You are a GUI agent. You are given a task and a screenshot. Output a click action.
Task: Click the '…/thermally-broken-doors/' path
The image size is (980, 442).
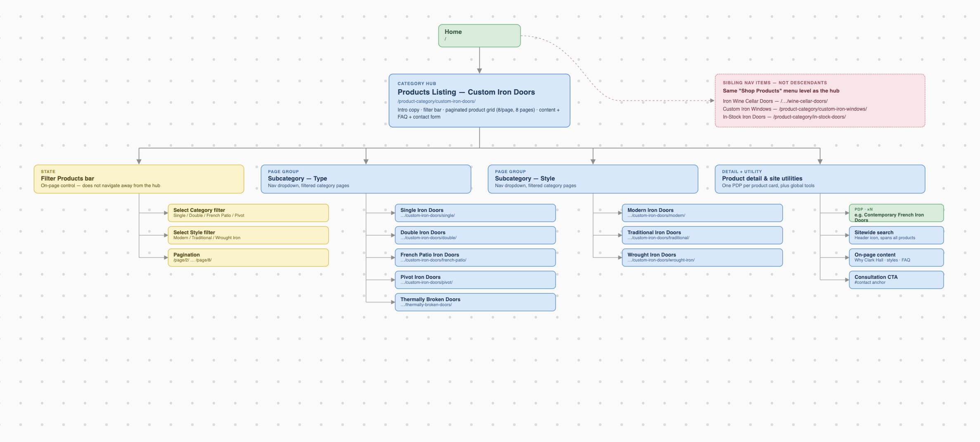coord(426,305)
